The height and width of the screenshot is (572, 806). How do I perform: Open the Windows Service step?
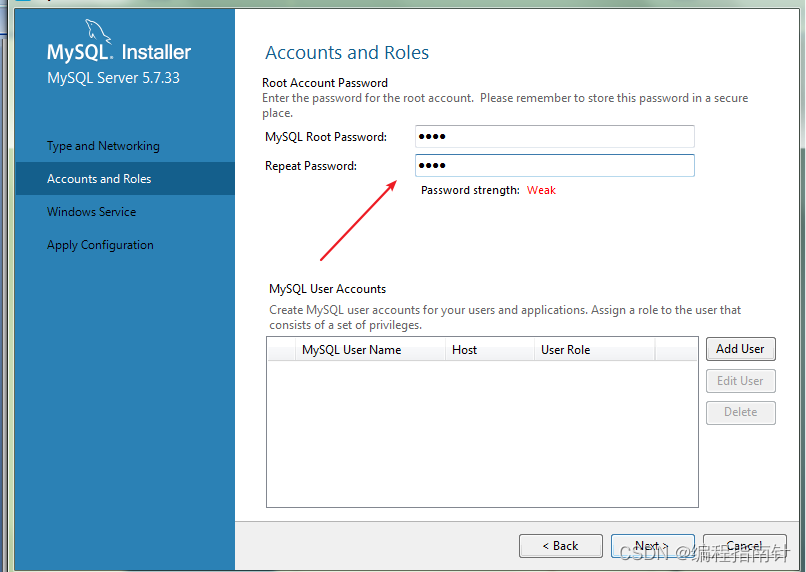(91, 212)
